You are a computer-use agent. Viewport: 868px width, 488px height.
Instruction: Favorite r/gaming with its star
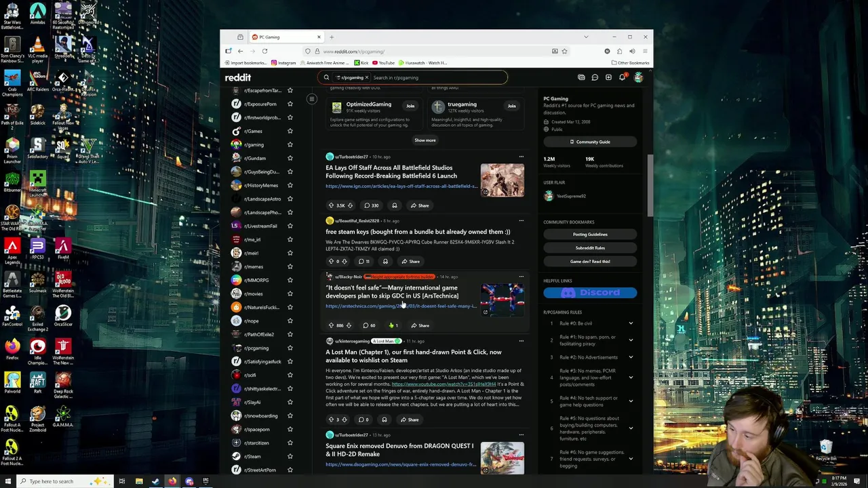click(290, 144)
